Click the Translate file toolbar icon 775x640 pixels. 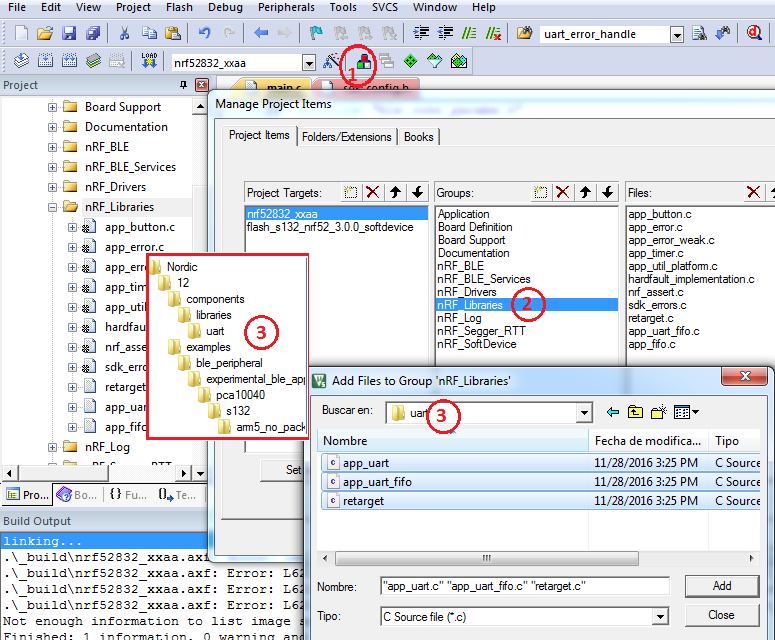(x=21, y=61)
